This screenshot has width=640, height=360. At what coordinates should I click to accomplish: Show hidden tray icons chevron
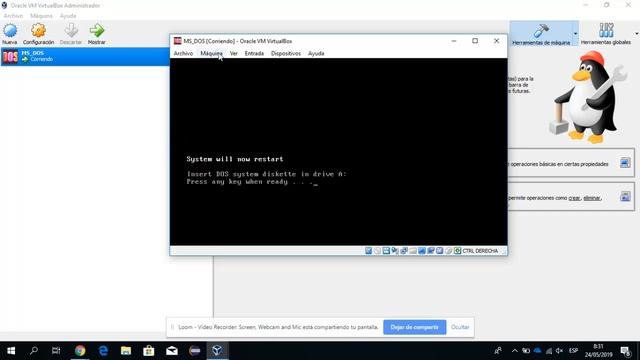[x=515, y=351]
